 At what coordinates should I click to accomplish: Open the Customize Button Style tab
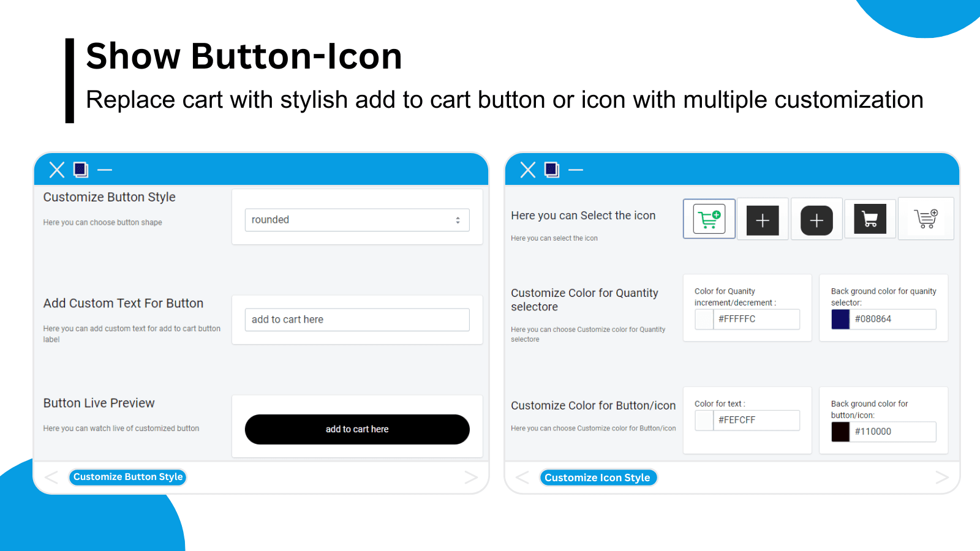point(128,477)
